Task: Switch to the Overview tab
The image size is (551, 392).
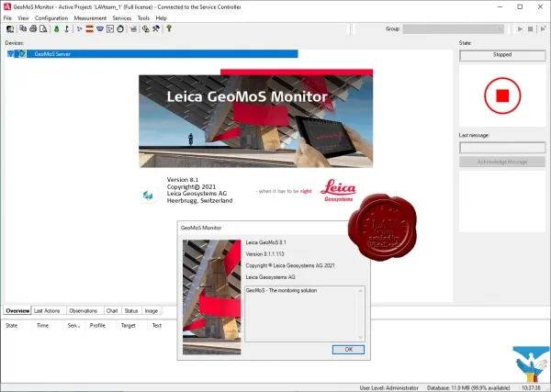Action: tap(17, 311)
